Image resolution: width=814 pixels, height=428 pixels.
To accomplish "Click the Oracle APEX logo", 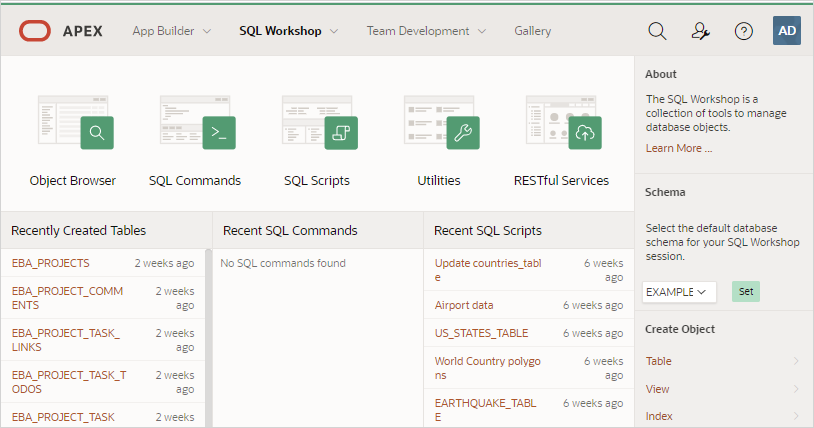I will pos(61,31).
